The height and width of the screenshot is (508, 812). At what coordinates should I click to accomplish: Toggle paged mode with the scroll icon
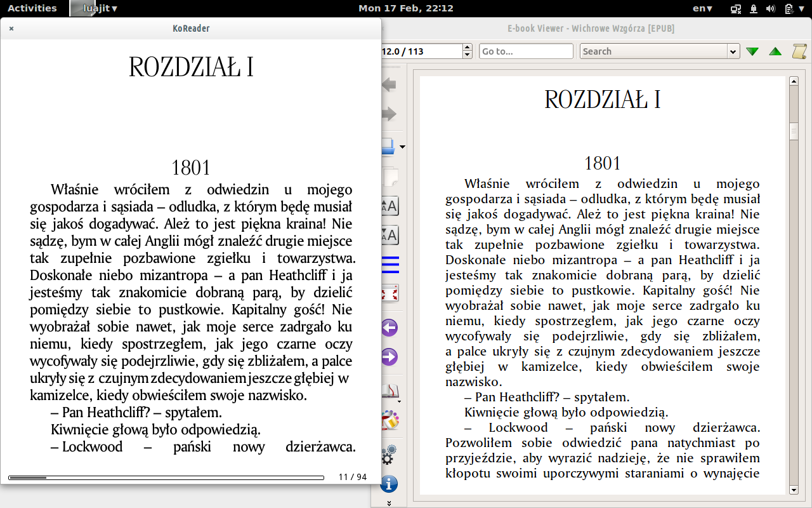799,51
